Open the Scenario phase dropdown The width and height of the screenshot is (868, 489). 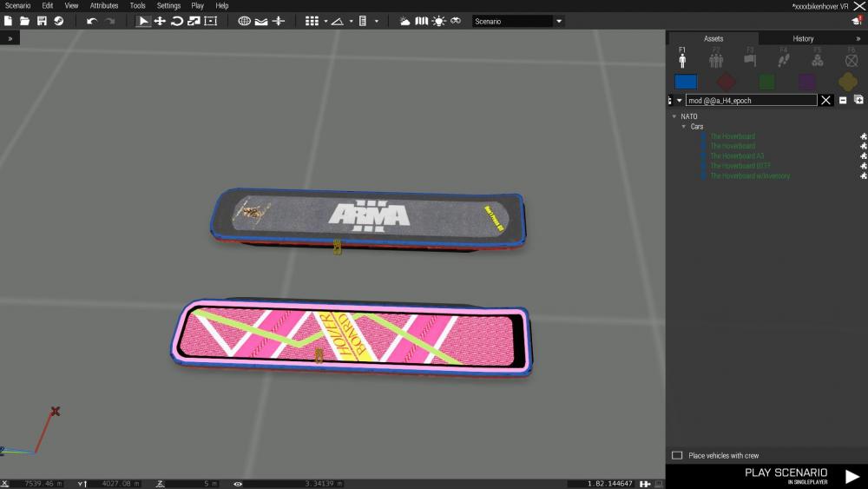559,21
